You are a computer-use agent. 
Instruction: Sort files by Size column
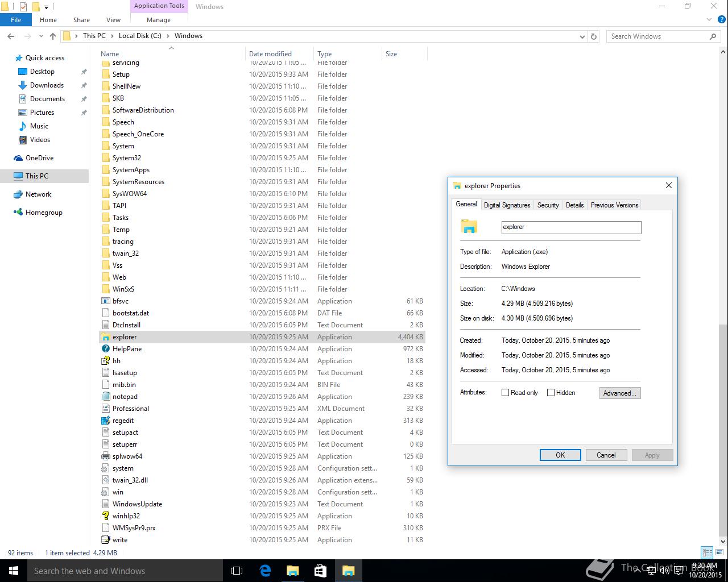(x=404, y=54)
